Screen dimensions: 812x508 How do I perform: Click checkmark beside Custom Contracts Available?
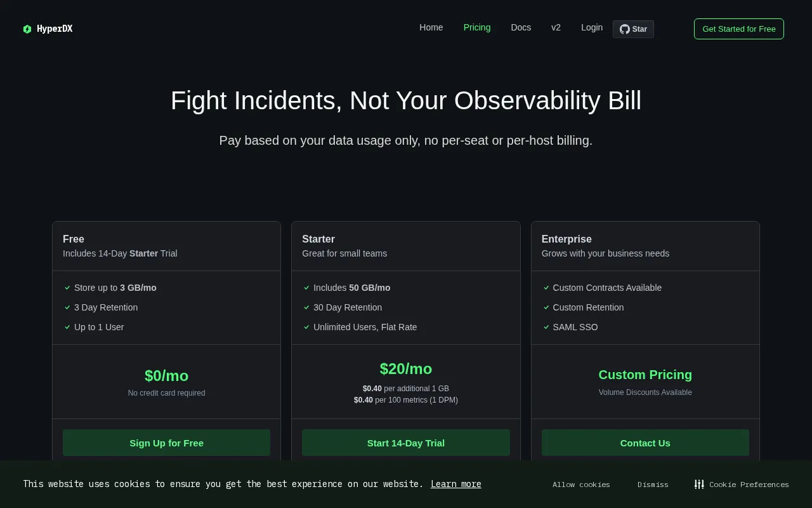tap(546, 288)
